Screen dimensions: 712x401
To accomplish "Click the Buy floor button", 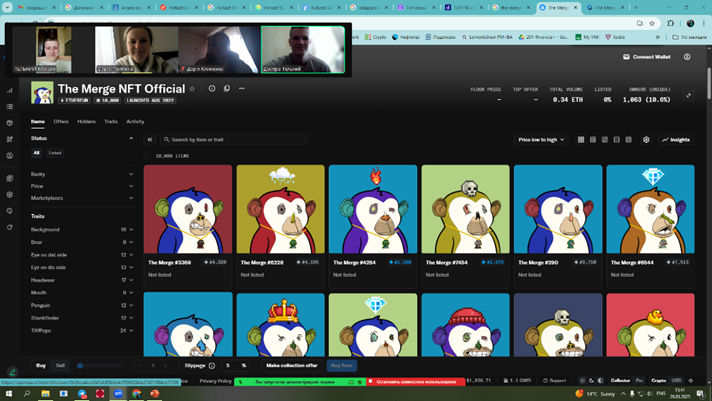I will [x=341, y=366].
